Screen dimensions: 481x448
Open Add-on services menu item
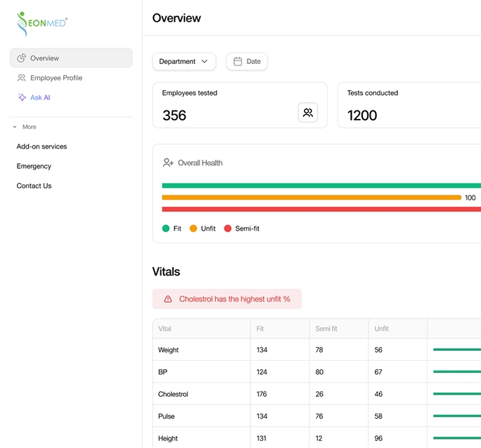[x=41, y=147]
